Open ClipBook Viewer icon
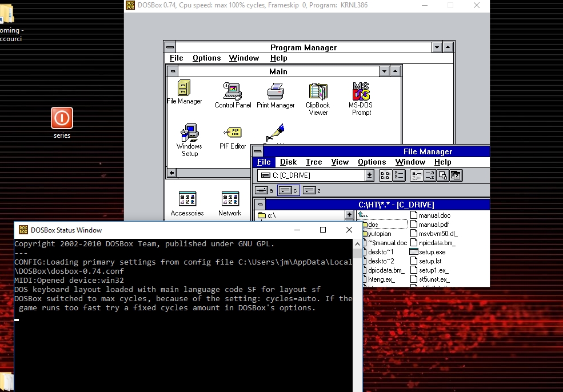 click(x=318, y=92)
